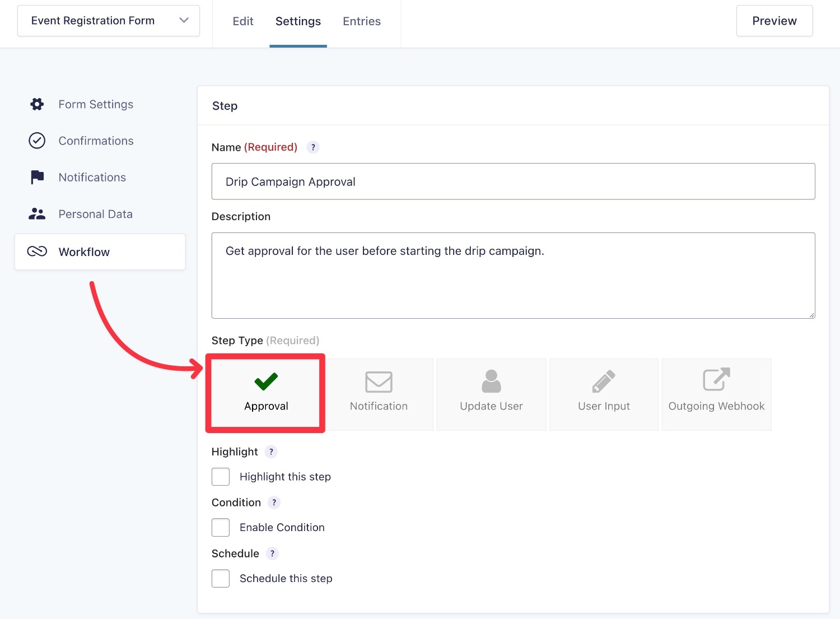Open Form Settings in the sidebar

pyautogui.click(x=96, y=105)
